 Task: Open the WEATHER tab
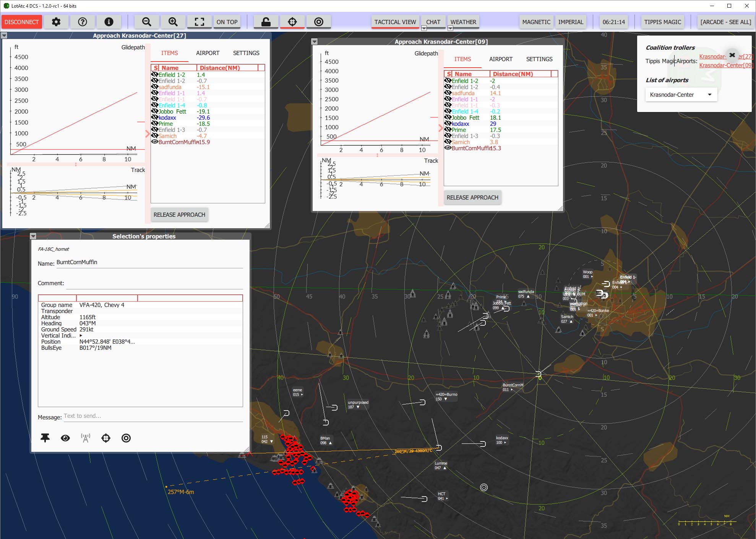click(x=463, y=22)
